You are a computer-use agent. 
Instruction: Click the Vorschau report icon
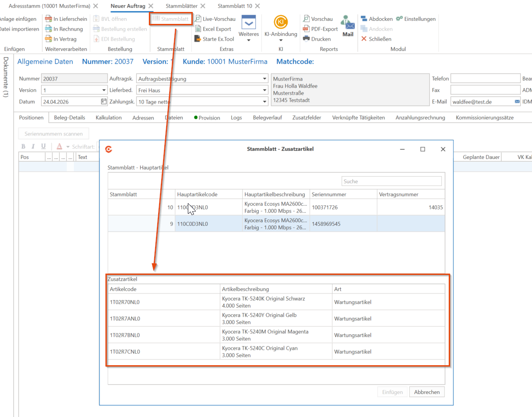(x=307, y=19)
